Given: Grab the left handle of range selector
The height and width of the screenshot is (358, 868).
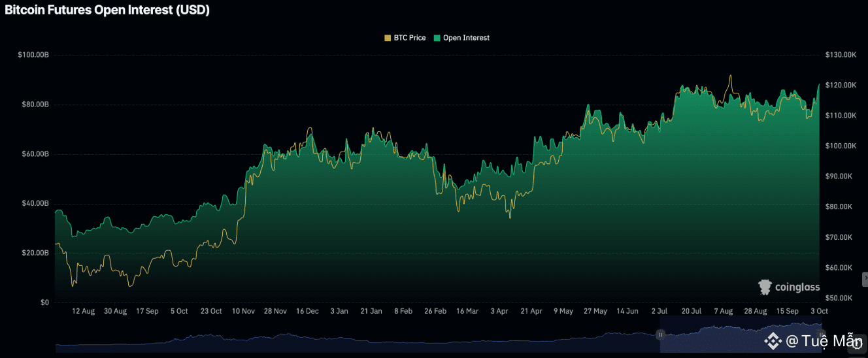Looking at the screenshot, I should coord(660,334).
